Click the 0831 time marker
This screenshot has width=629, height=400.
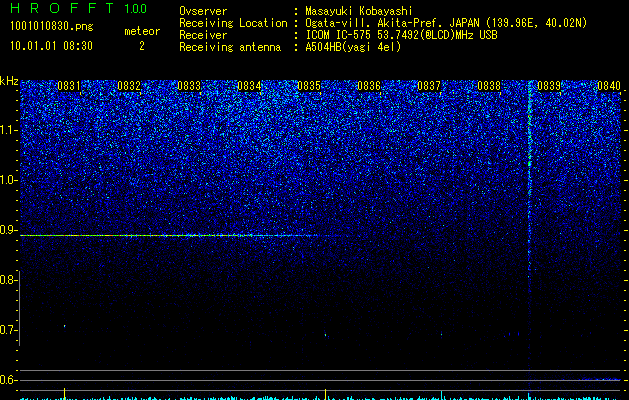pos(69,86)
